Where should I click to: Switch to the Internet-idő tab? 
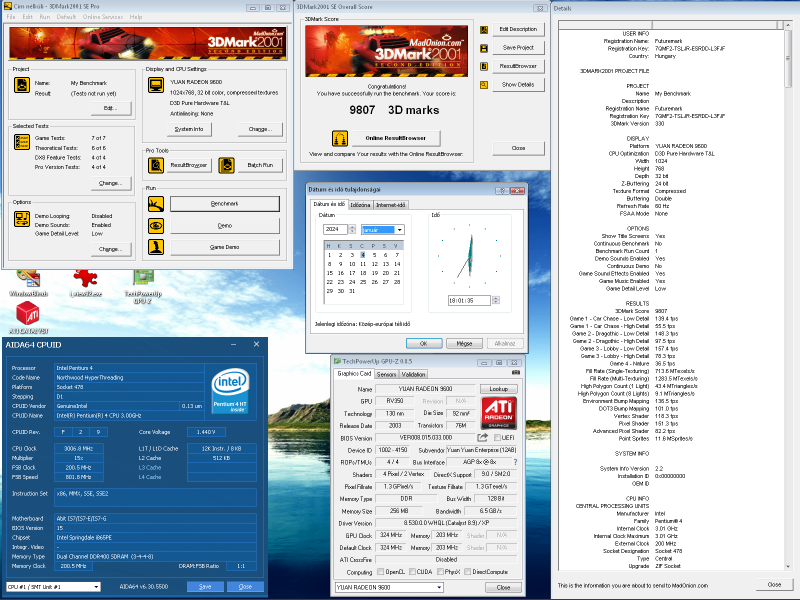pos(390,205)
